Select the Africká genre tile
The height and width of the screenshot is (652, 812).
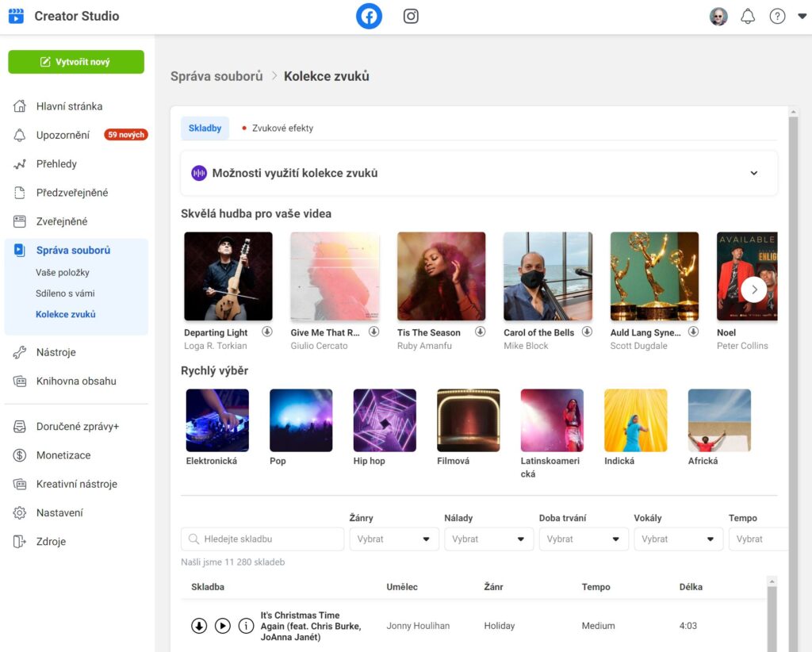[719, 420]
